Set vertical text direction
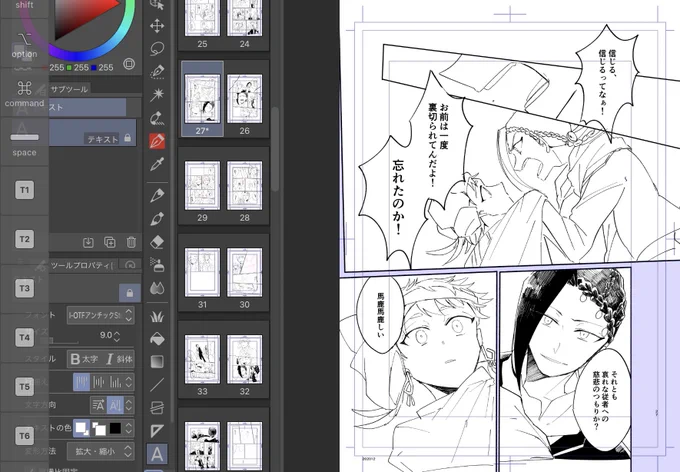The width and height of the screenshot is (680, 472). coord(115,406)
